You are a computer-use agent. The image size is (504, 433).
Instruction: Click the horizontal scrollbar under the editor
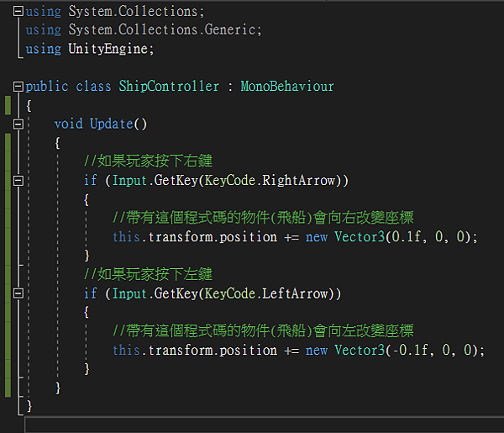265,425
